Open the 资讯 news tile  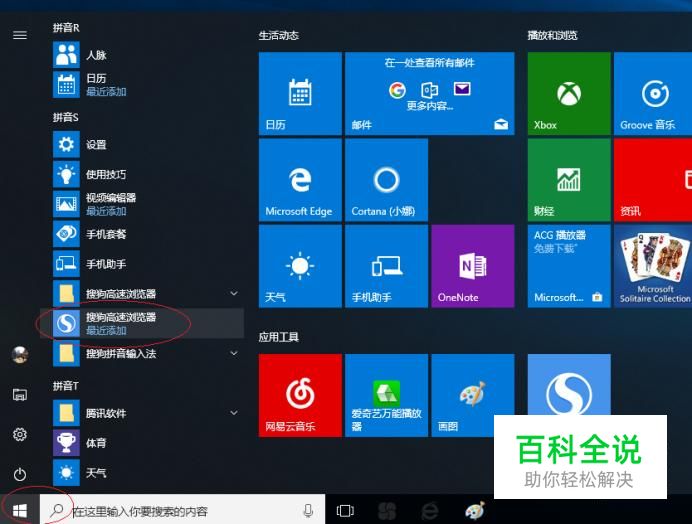[x=653, y=180]
